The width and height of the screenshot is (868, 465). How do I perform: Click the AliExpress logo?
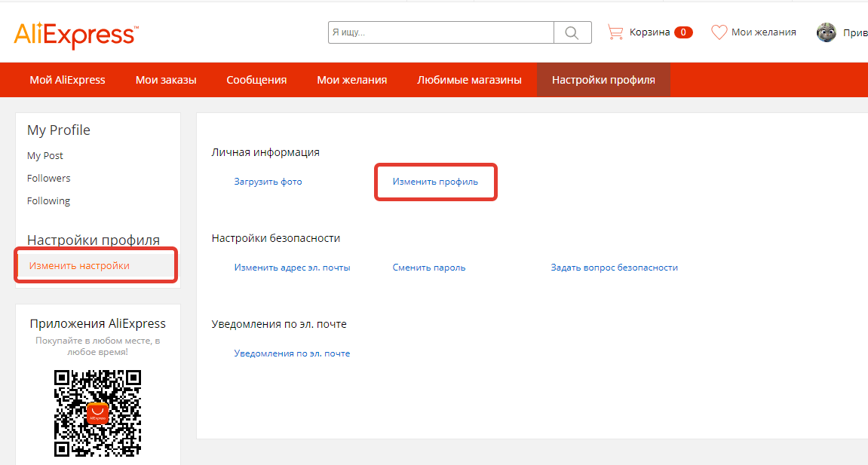click(x=75, y=35)
